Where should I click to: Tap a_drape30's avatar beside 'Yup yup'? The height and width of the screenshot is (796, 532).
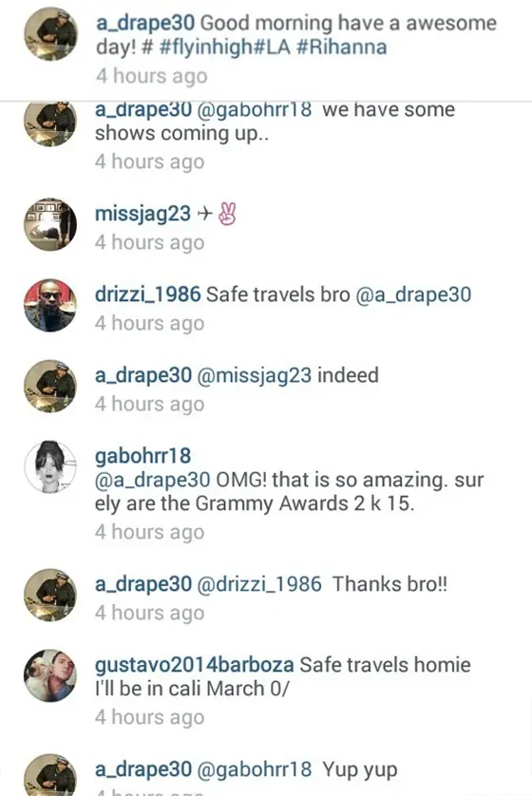point(50,777)
